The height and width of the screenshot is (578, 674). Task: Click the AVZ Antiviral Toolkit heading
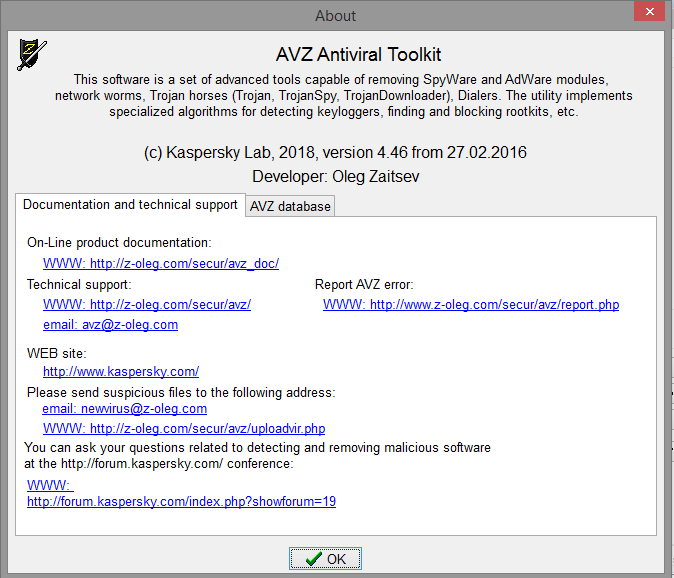pyautogui.click(x=358, y=54)
